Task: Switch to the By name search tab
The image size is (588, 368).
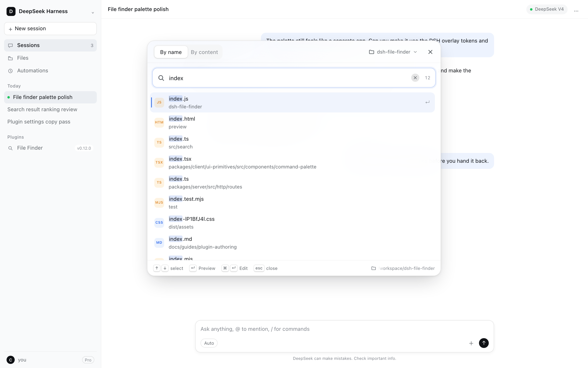Action: click(x=171, y=52)
